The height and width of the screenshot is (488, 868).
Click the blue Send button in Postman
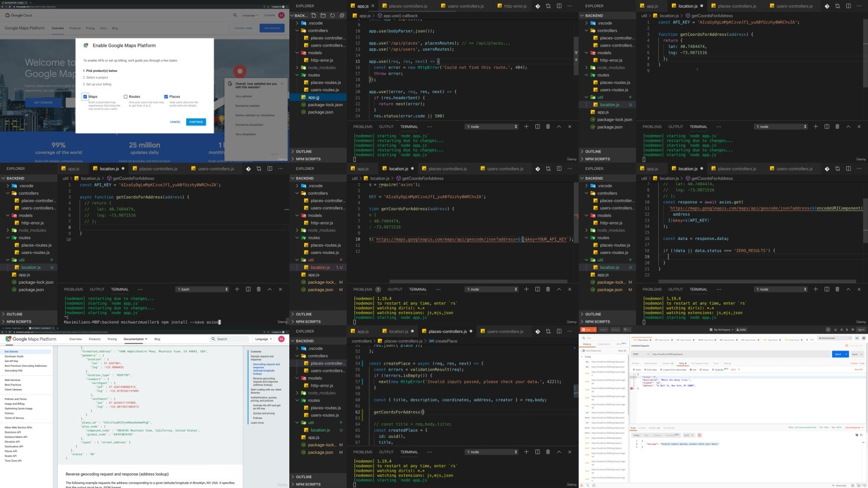tap(838, 354)
